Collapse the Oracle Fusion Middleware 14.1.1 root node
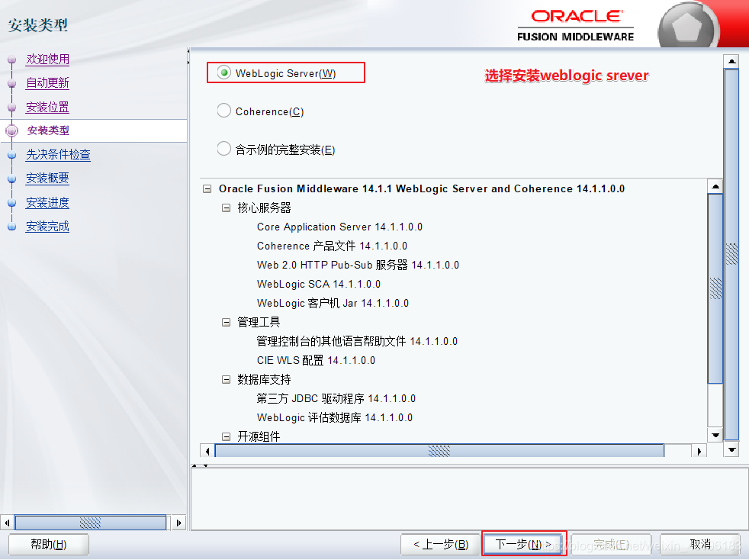The height and width of the screenshot is (560, 749). pyautogui.click(x=207, y=188)
